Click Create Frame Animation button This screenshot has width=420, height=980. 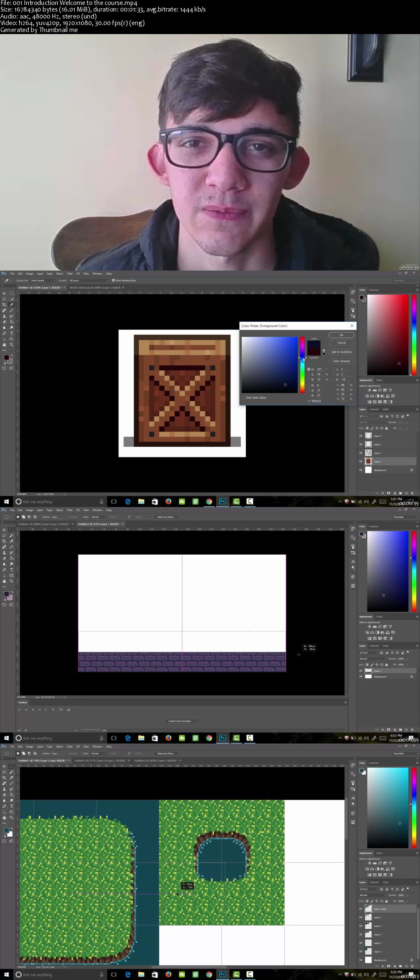point(180,721)
